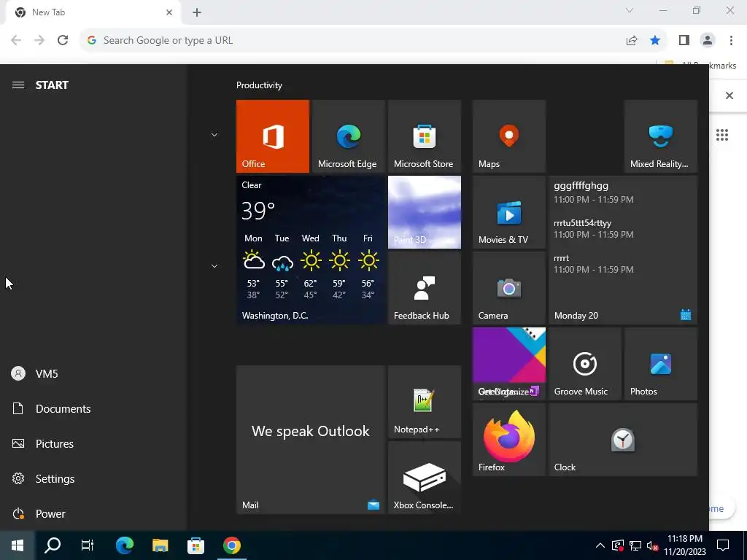Screen dimensions: 747x560
Task: Open the Mail tile
Action: click(311, 440)
